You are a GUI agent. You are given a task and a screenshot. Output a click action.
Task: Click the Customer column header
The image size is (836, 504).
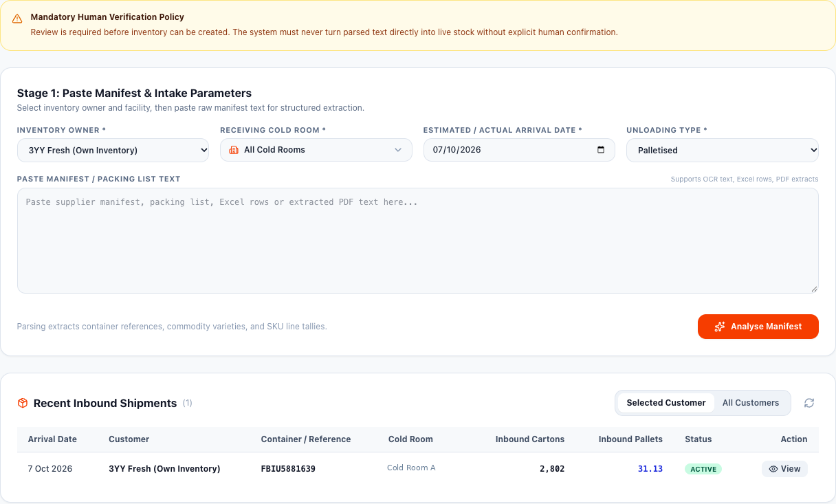coord(129,439)
